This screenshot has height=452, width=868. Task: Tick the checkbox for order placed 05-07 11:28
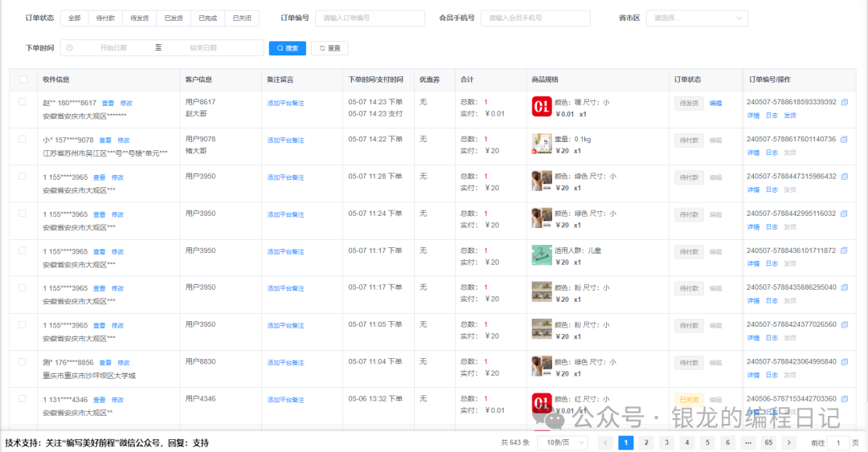[x=23, y=176]
